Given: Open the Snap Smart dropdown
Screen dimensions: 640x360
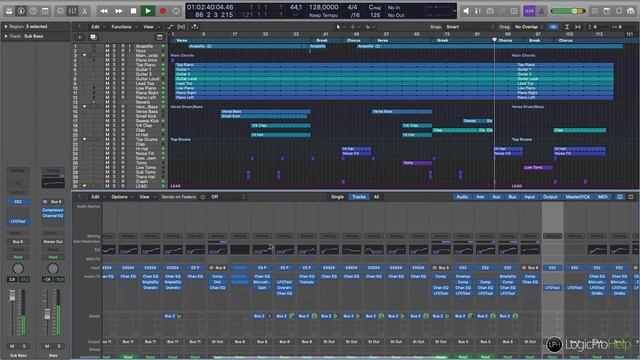Looking at the screenshot, I should coord(470,27).
